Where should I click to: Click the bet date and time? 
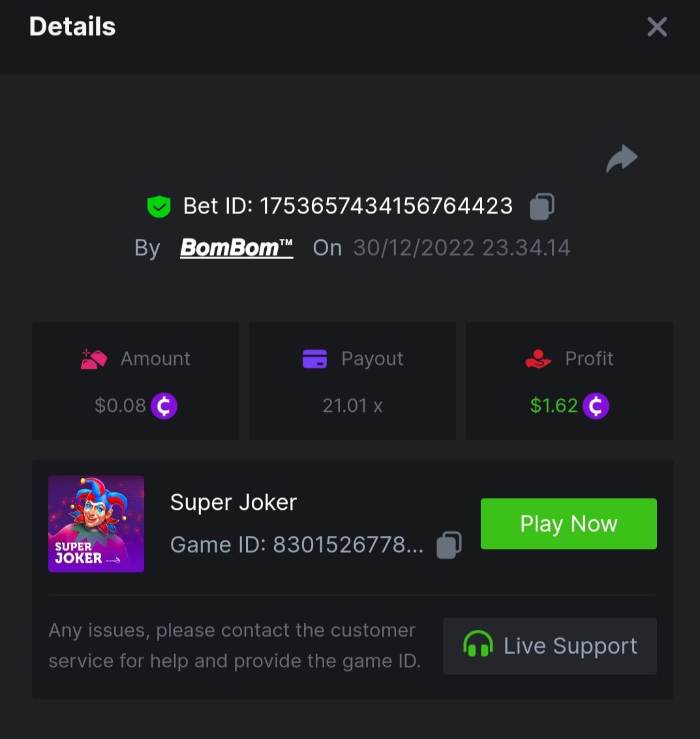461,248
